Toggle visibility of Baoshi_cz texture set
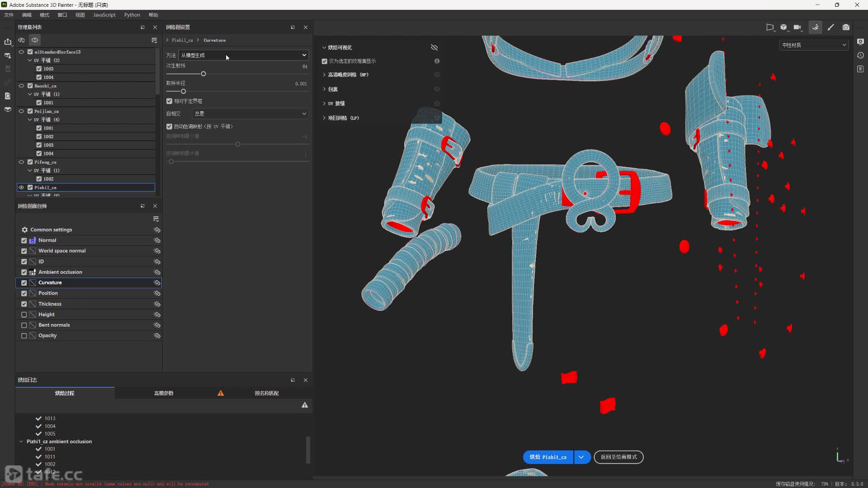Viewport: 868px width, 488px height. 21,86
